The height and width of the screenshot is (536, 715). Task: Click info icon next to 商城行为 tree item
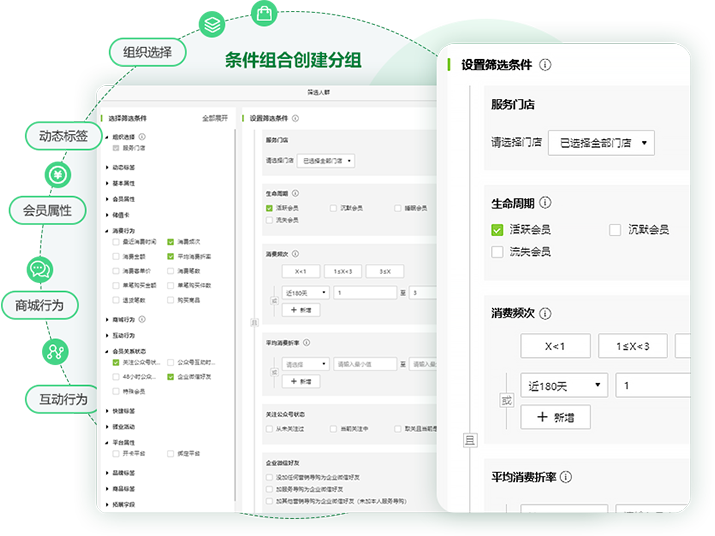coord(142,319)
